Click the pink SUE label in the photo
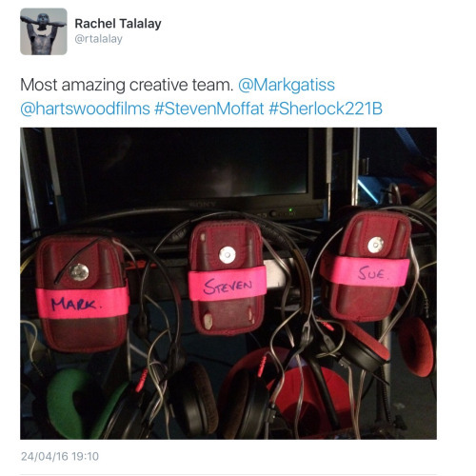 click(x=365, y=270)
